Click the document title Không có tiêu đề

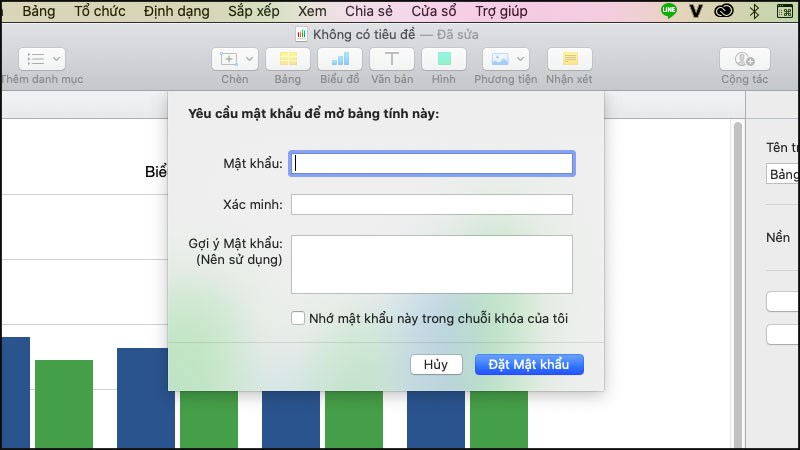[x=364, y=35]
